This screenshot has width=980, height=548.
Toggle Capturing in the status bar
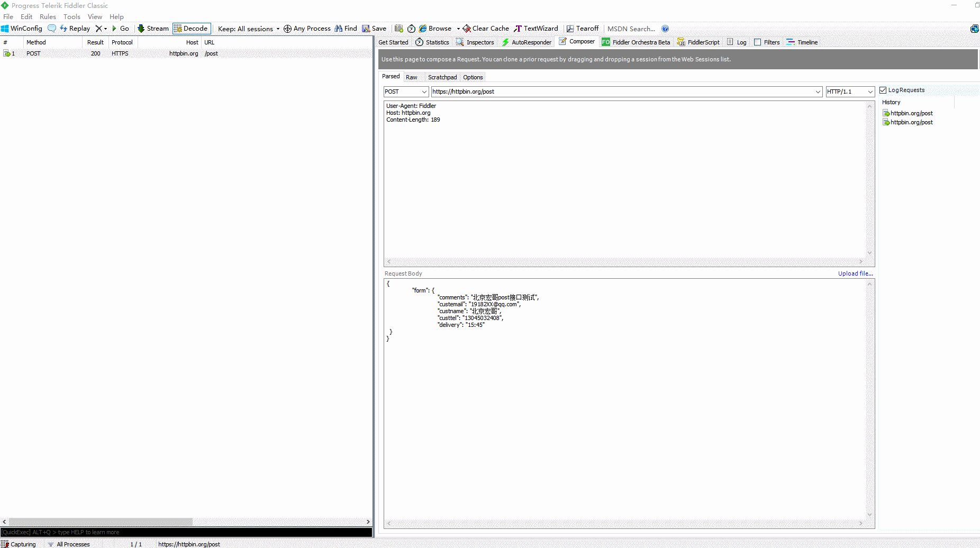coord(19,544)
